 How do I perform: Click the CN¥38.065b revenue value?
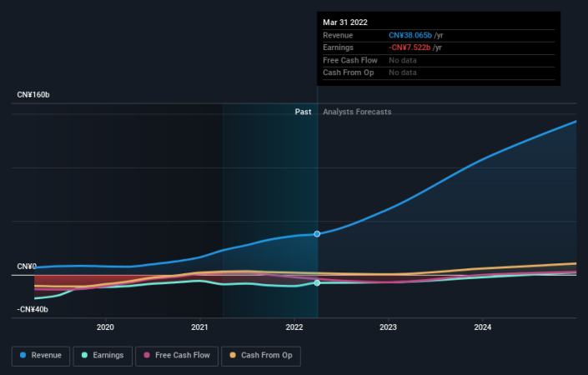(x=410, y=35)
